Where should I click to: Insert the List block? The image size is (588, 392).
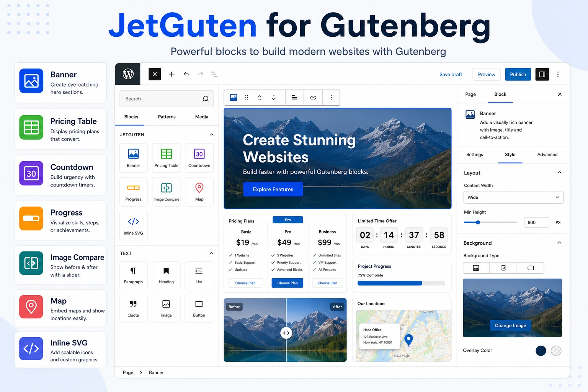click(199, 275)
